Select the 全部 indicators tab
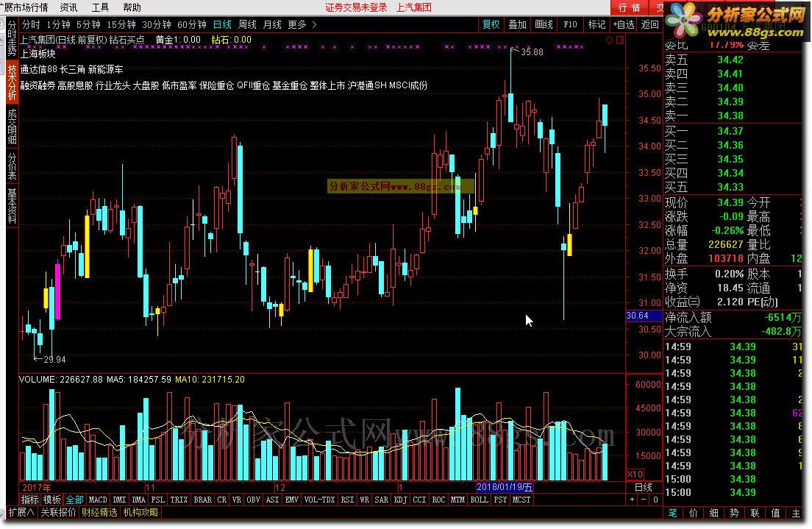Image resolution: width=812 pixels, height=529 pixels. 74,500
